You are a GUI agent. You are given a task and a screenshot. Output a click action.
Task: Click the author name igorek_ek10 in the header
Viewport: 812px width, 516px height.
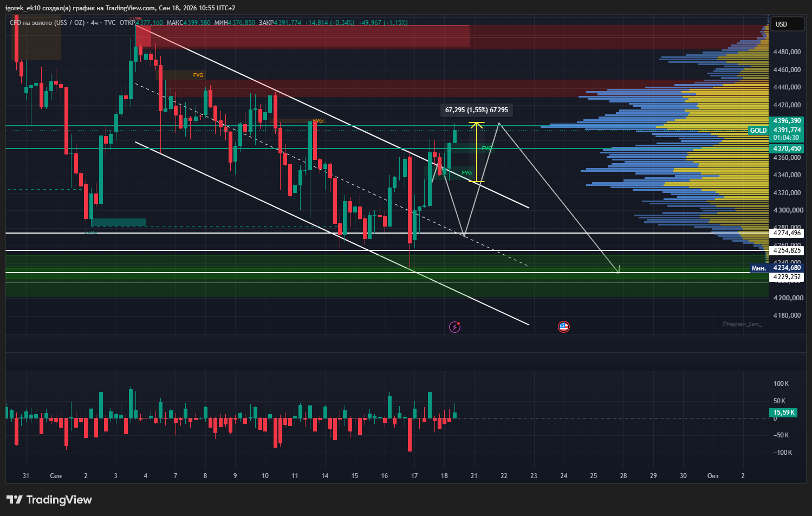[23, 8]
